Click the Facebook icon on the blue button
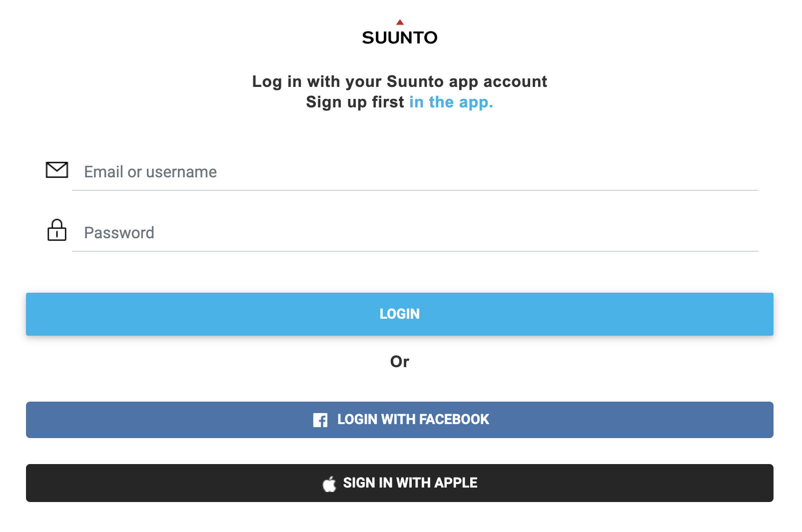This screenshot has height=532, width=802. (320, 420)
